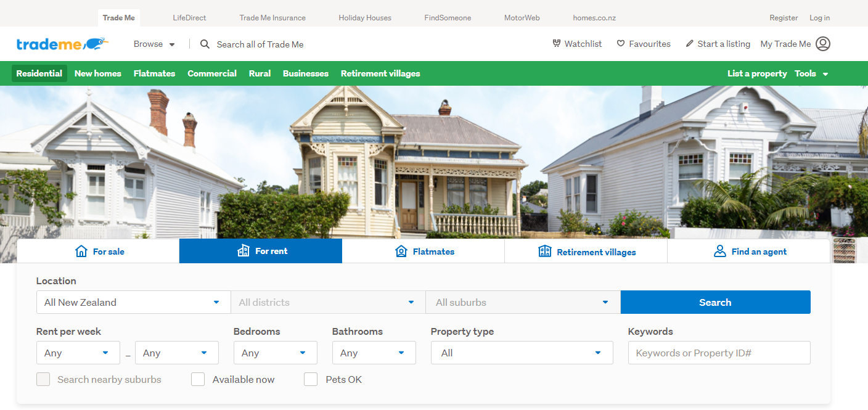Image resolution: width=868 pixels, height=410 pixels.
Task: Click the Log in link
Action: coord(820,18)
